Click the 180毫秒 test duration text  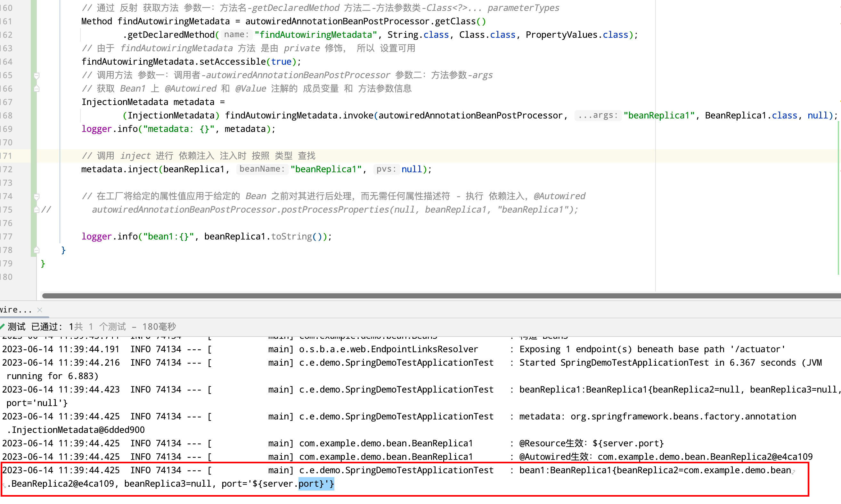159,327
